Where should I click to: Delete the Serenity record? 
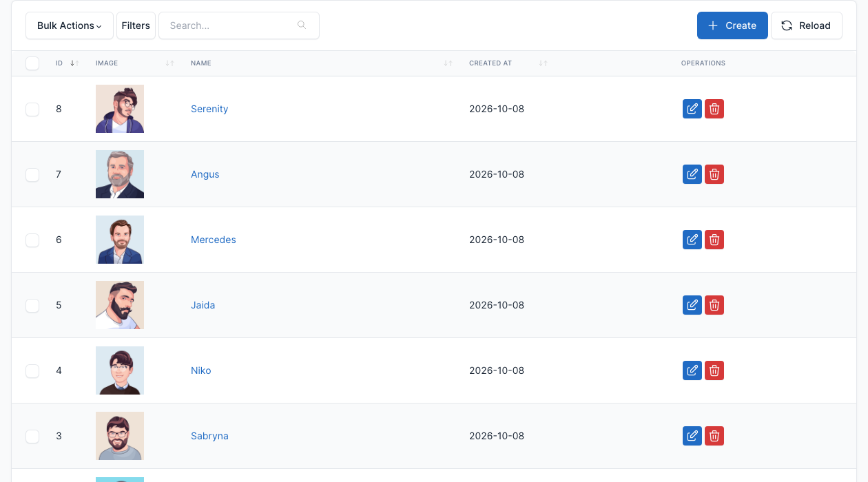(714, 109)
